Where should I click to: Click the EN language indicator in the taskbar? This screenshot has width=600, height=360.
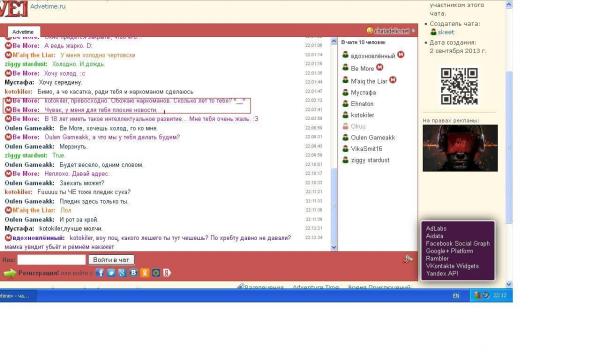(x=456, y=296)
